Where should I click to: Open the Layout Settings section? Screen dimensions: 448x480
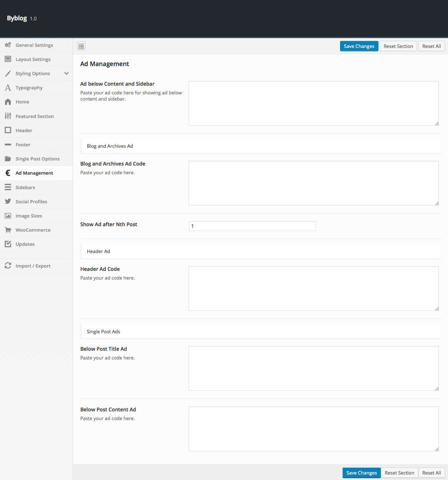tap(33, 59)
